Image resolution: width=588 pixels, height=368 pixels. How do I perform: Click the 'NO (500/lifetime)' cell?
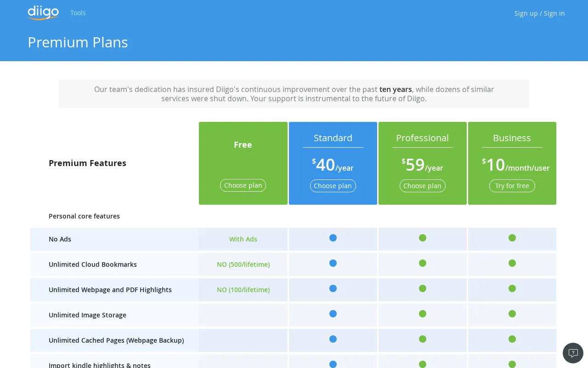pos(243,264)
